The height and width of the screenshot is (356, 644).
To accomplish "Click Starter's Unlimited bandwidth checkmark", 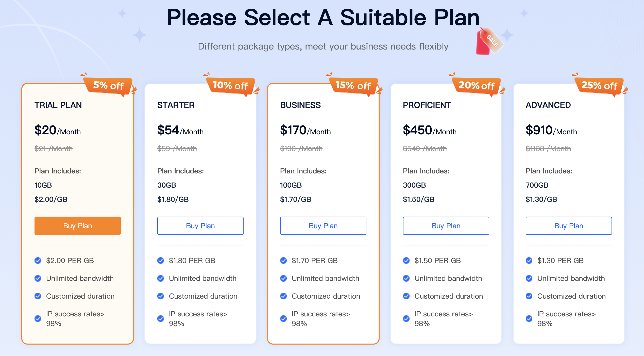I will [x=161, y=278].
